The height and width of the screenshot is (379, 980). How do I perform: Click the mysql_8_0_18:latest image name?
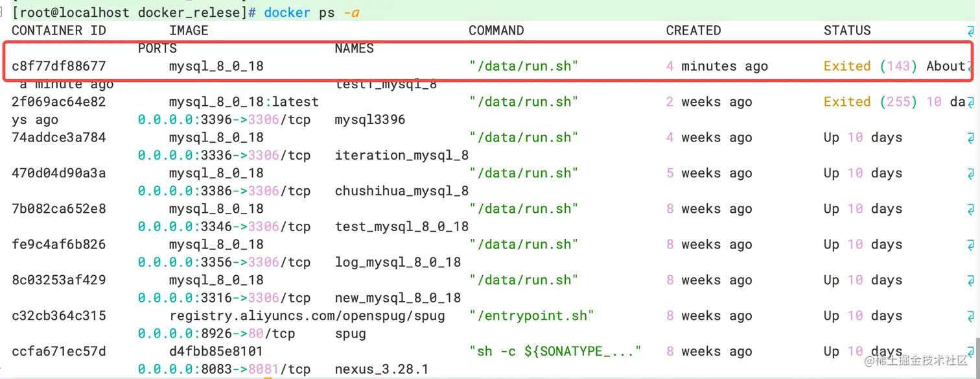[244, 102]
